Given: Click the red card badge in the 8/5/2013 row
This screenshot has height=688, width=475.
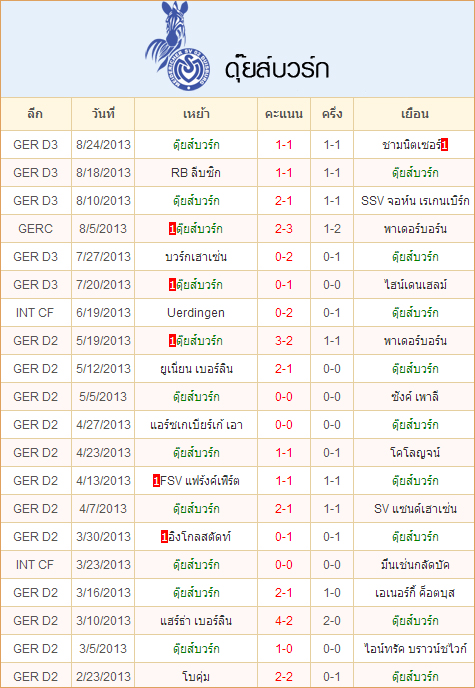Looking at the screenshot, I should pos(172,229).
